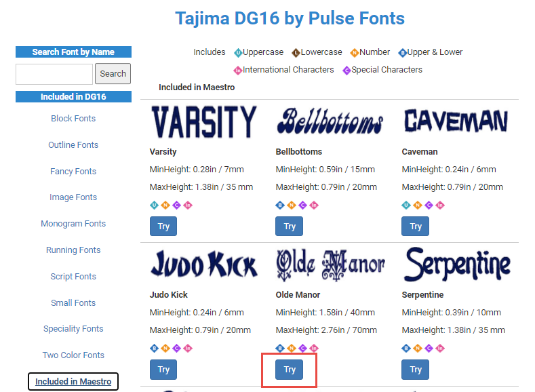This screenshot has width=535, height=392.
Task: Click the Judo Kick font preview image
Action: click(204, 264)
